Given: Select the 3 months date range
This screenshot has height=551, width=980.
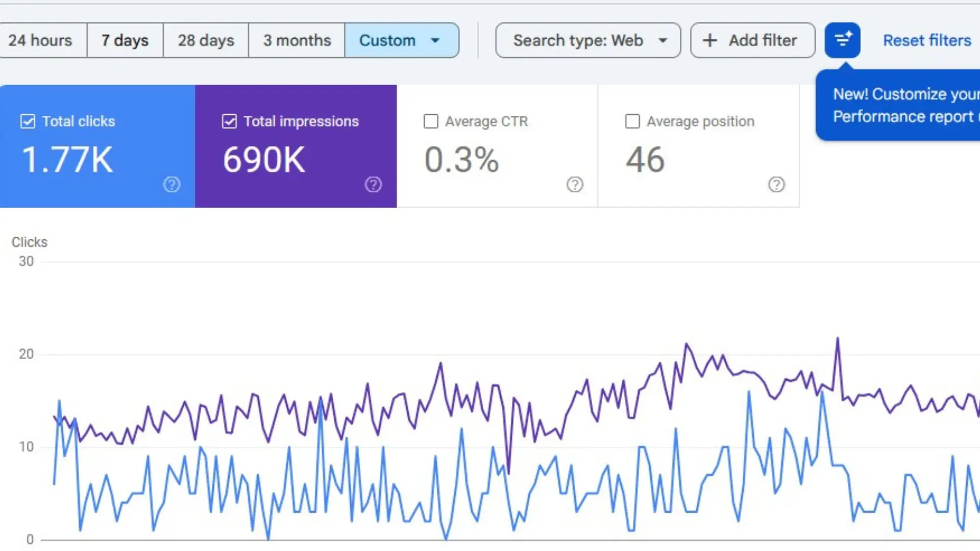Looking at the screenshot, I should point(297,40).
